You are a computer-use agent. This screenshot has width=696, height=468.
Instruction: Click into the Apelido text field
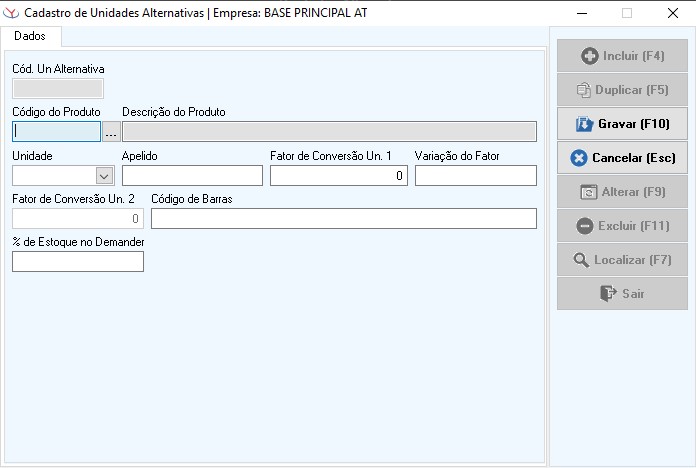[192, 176]
